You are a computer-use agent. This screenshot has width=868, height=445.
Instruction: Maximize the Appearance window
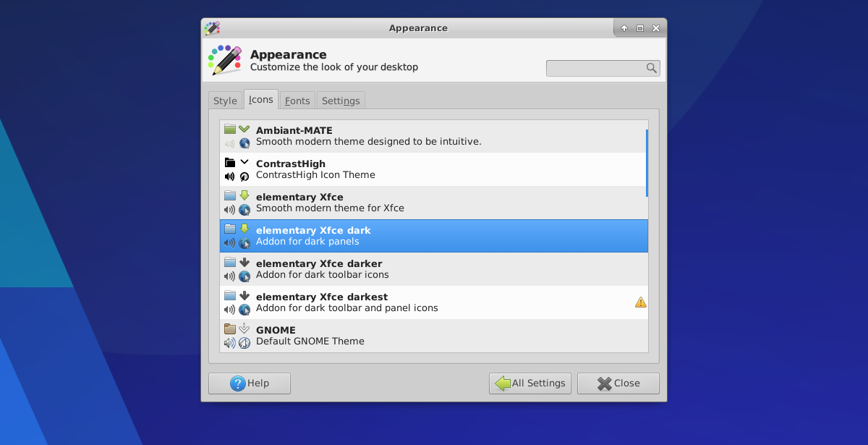pyautogui.click(x=640, y=28)
